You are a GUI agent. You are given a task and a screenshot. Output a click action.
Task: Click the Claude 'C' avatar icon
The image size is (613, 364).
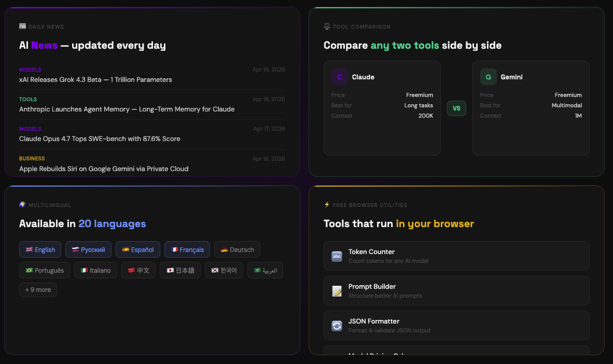[x=339, y=77]
